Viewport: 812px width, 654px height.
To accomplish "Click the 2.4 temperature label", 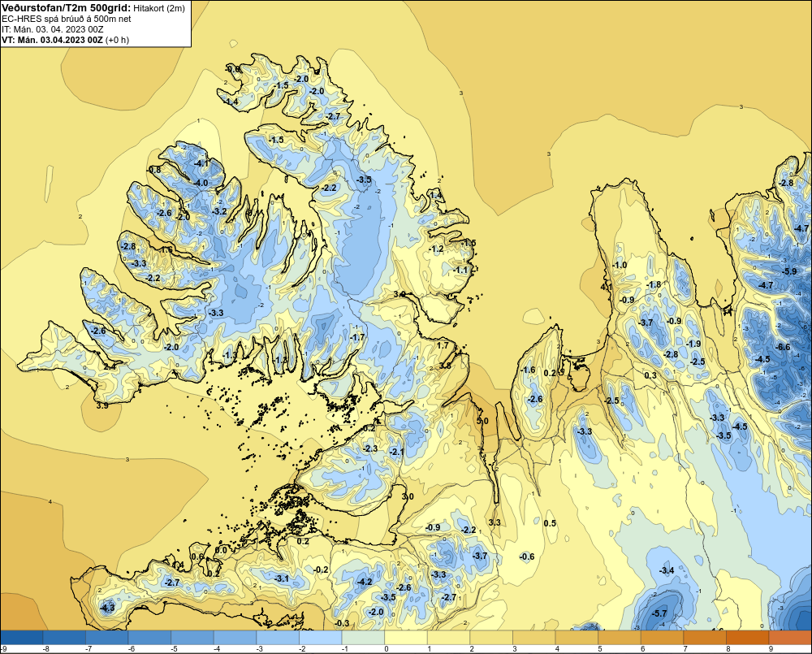I will [x=110, y=367].
